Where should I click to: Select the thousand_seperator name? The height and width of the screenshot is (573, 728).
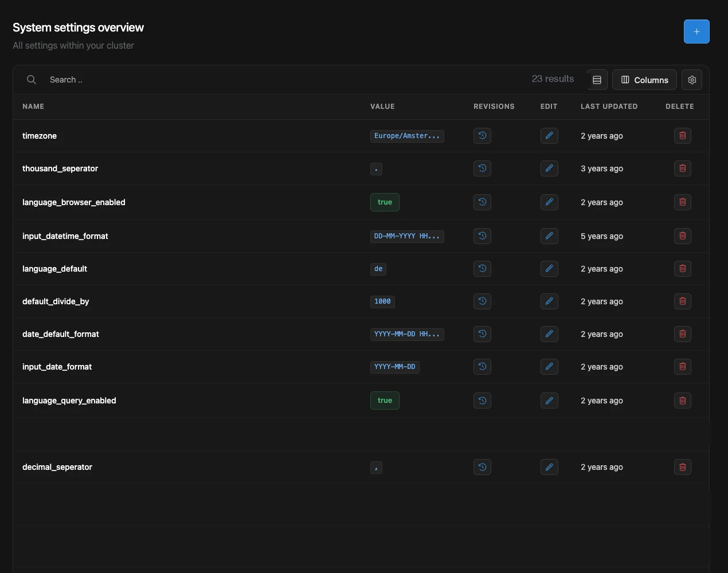[x=60, y=168]
